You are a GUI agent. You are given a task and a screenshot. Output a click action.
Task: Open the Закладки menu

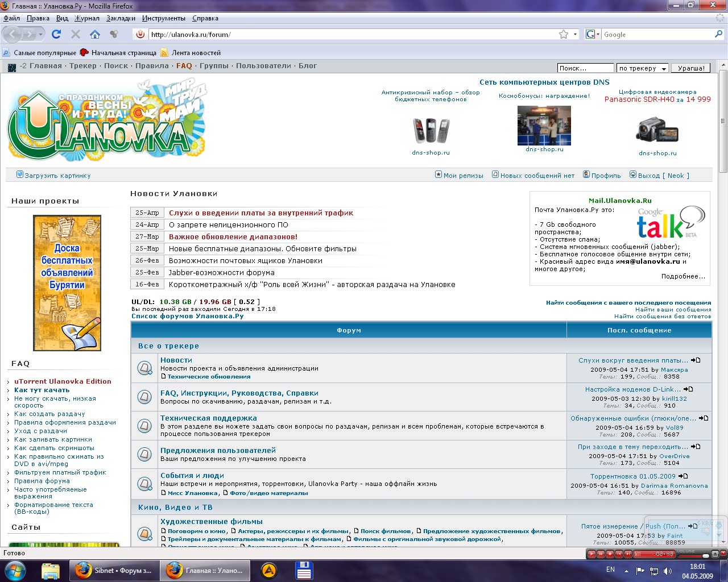pos(121,18)
